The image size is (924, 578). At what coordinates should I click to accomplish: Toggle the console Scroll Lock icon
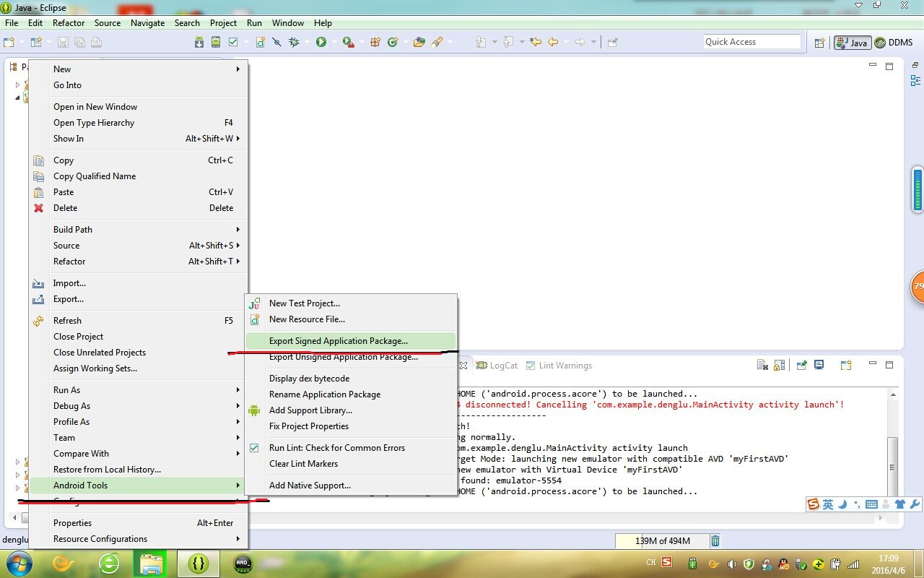pyautogui.click(x=779, y=366)
